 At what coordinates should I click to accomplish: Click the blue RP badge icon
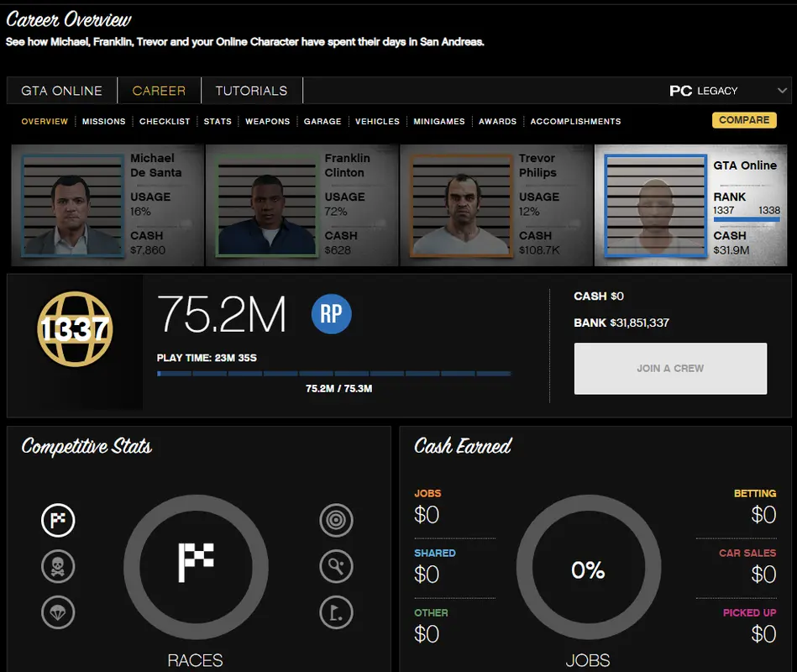(331, 313)
